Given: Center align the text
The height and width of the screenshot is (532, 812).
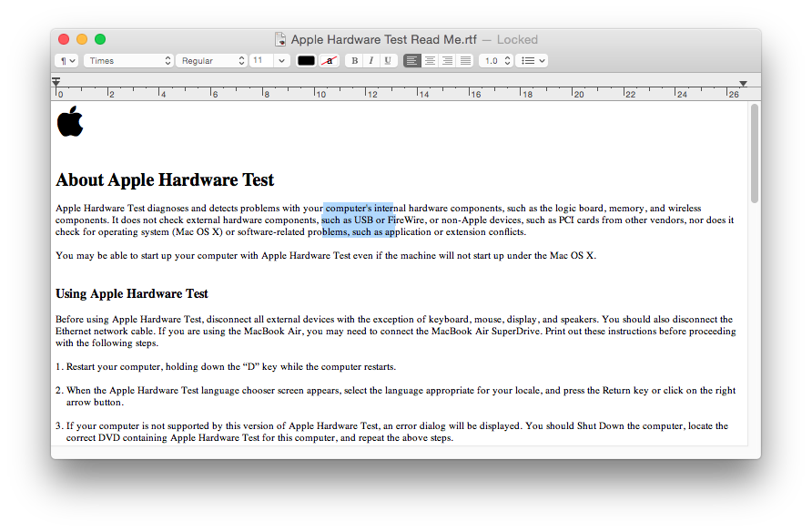Looking at the screenshot, I should click(x=430, y=61).
